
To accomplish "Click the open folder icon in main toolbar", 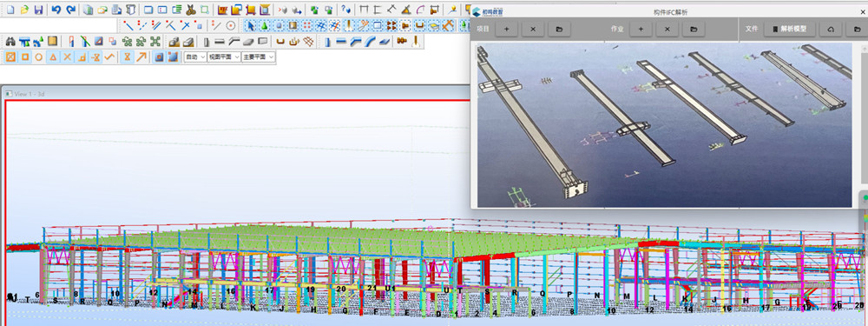I will 24,10.
